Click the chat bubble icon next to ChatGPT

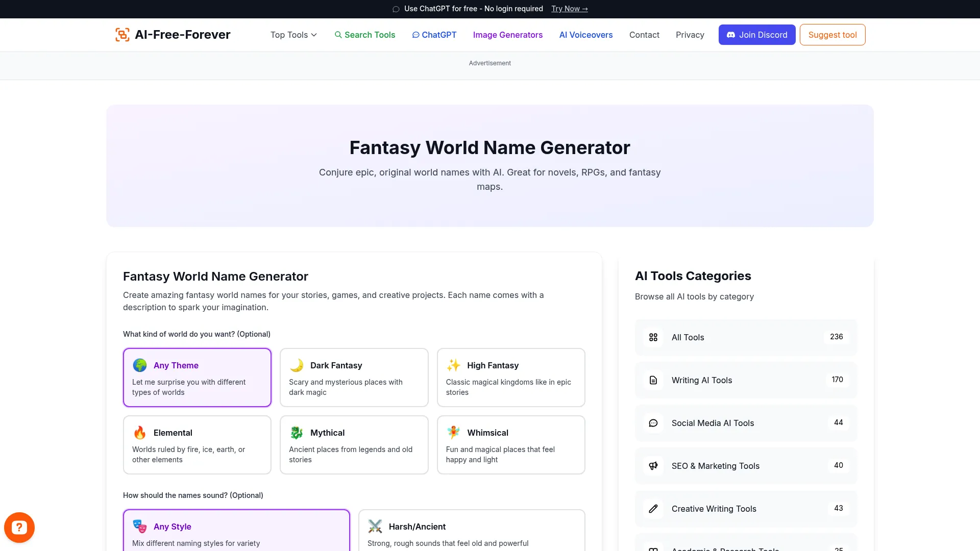(x=415, y=35)
